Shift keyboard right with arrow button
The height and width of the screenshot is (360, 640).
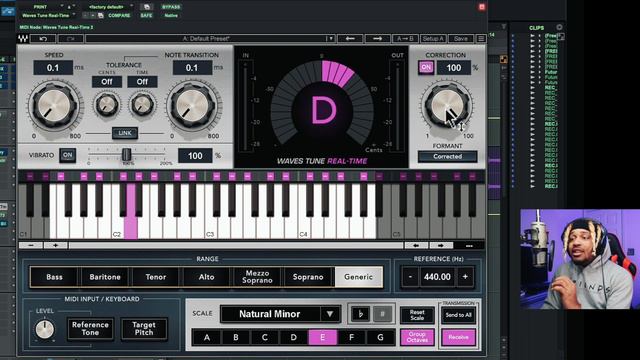tap(440, 246)
